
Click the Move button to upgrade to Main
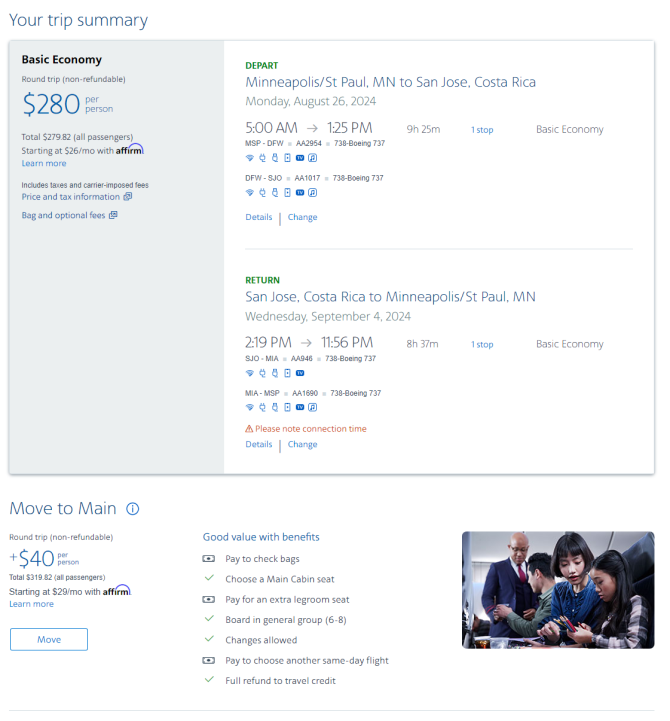[x=49, y=639]
